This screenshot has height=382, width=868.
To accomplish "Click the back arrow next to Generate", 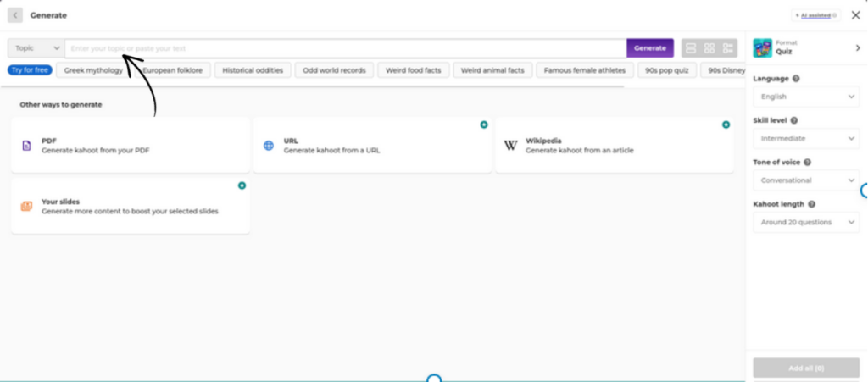I will tap(15, 15).
